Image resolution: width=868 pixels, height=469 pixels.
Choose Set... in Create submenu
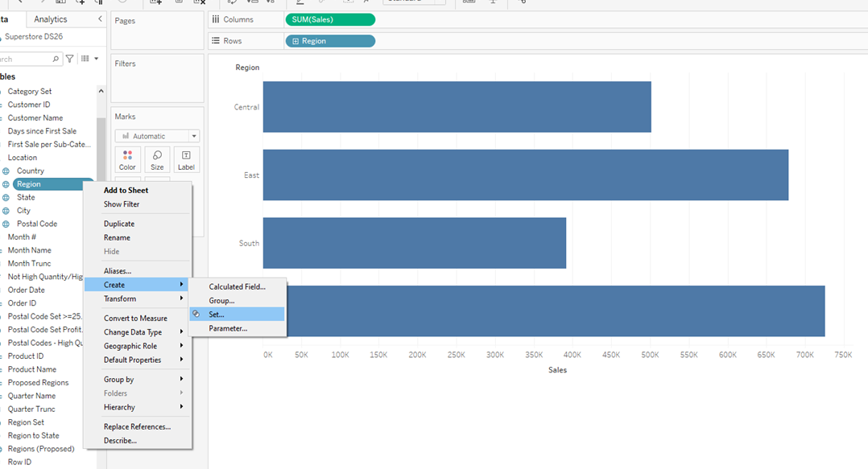click(x=237, y=314)
